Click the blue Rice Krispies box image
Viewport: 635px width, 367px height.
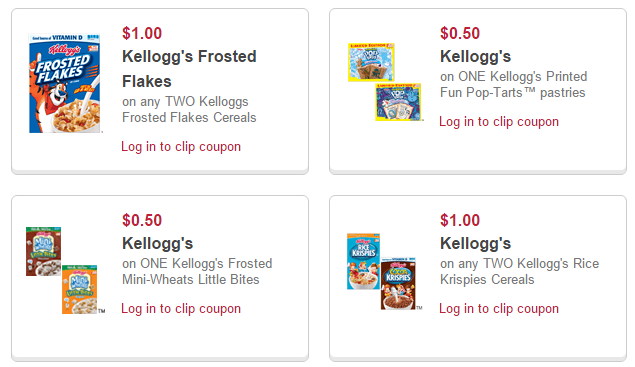point(363,261)
